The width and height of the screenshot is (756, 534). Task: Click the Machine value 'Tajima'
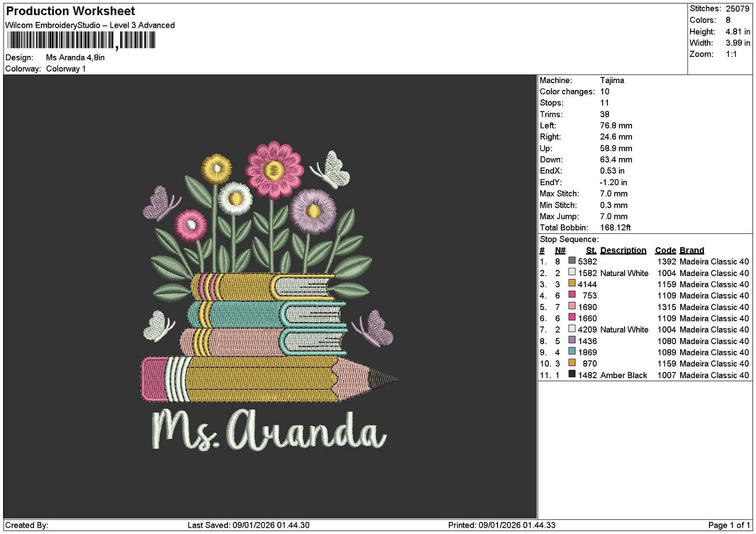(612, 80)
